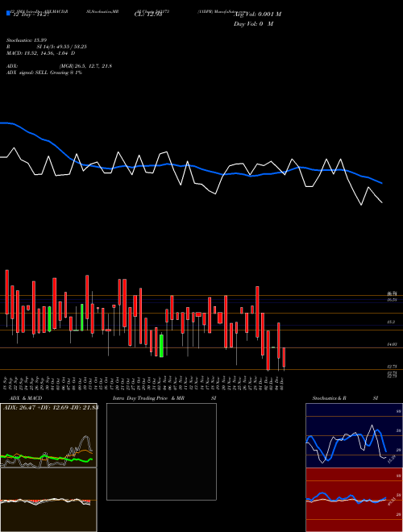The image size is (403, 532).
Task: Click the tall green candlestick near chart's middle
Action: tap(161, 346)
